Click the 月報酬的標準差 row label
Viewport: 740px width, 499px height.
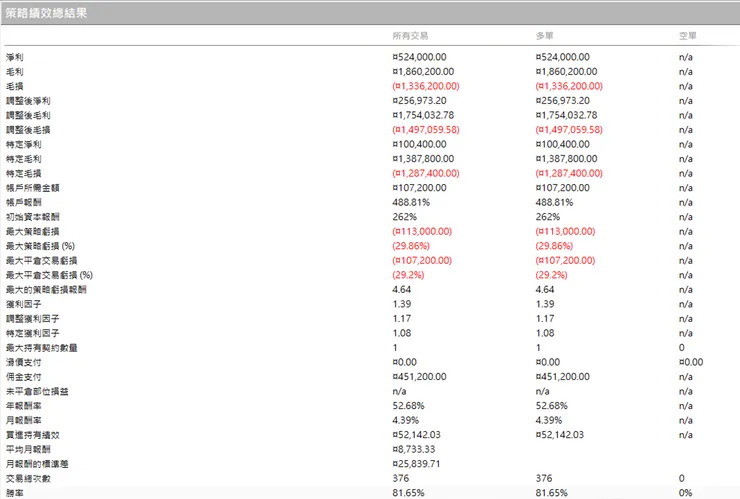point(37,464)
